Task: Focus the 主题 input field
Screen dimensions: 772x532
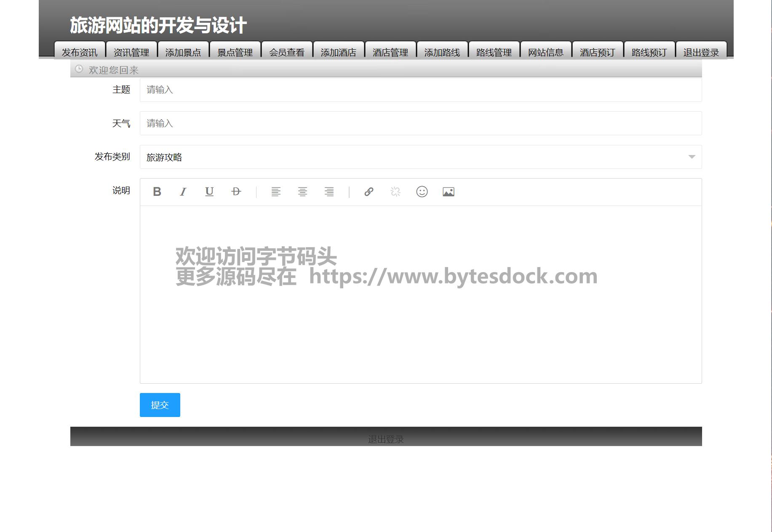Action: click(420, 90)
